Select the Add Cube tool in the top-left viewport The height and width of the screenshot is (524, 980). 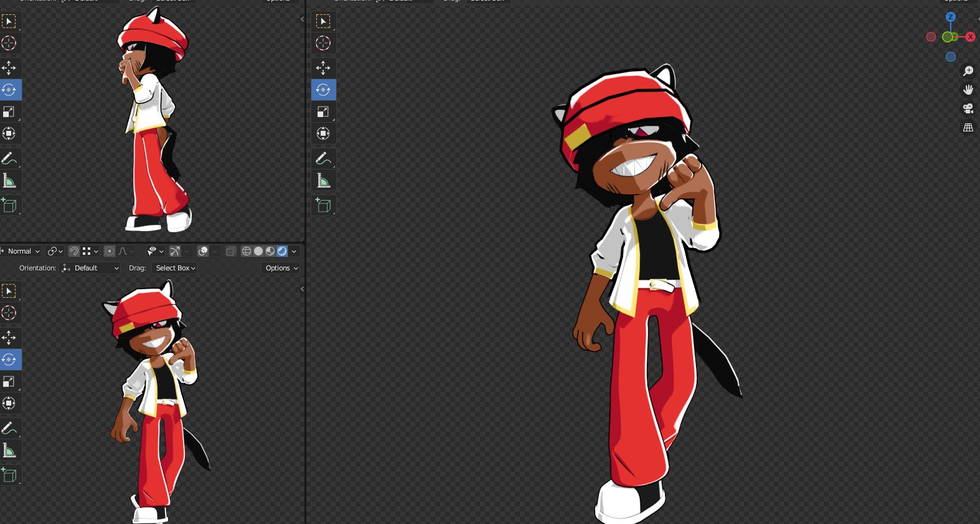coord(9,205)
